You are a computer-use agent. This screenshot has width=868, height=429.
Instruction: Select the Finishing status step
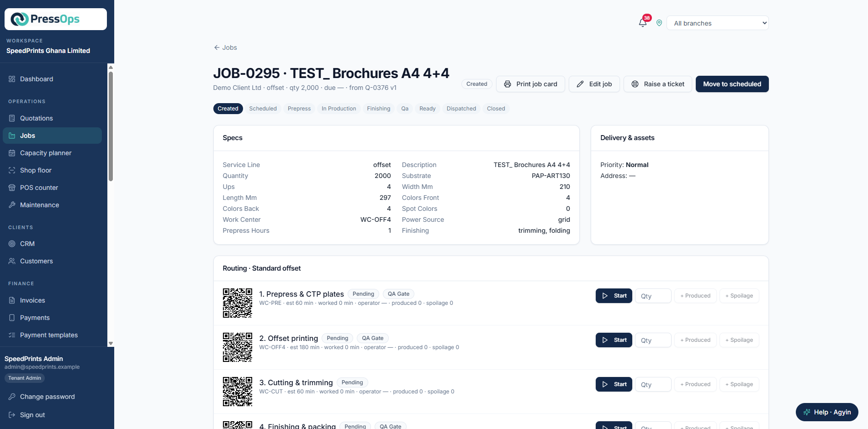pos(379,109)
